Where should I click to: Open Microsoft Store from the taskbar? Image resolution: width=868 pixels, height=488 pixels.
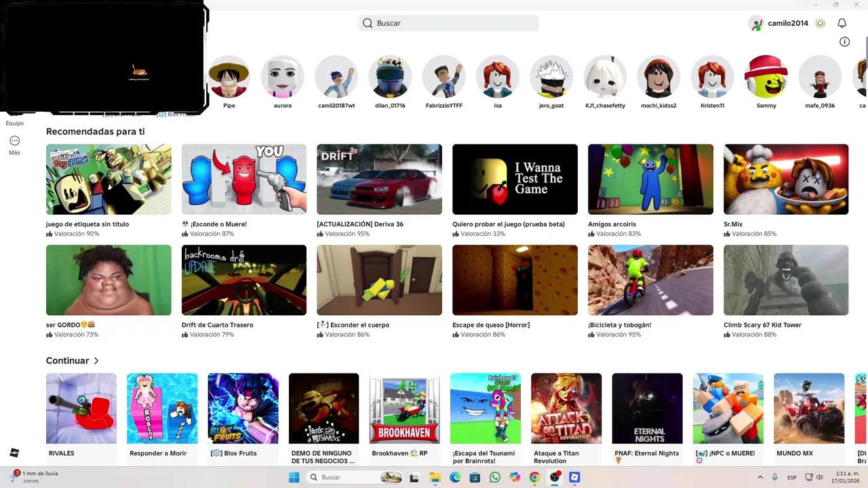pyautogui.click(x=475, y=477)
